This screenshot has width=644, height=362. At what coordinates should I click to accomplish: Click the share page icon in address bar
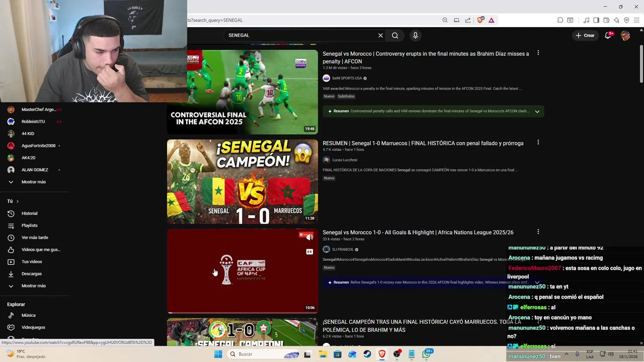coord(468,20)
